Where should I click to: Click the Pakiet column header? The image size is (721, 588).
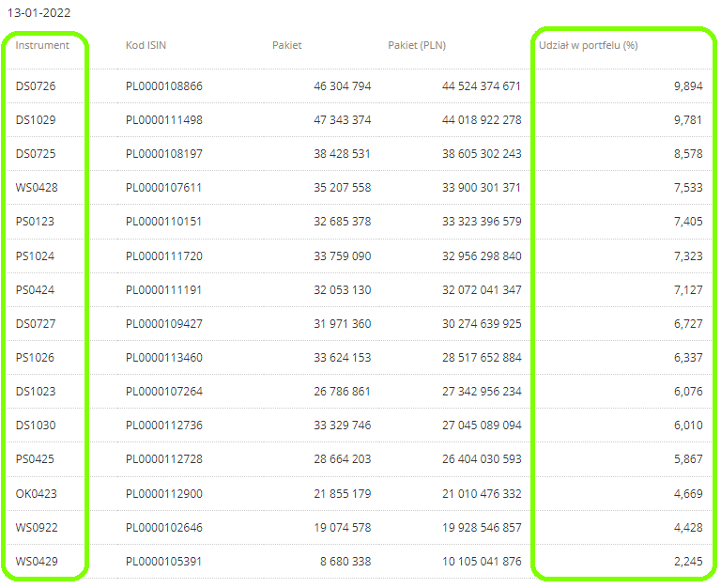tap(287, 45)
